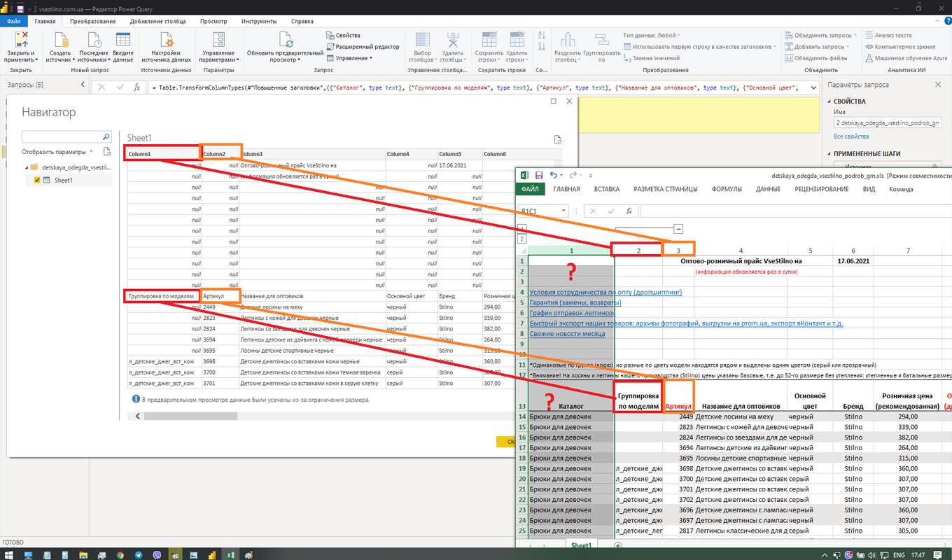Open link Свежие новости месяца
Viewport: 952px width, 560px height.
[568, 334]
